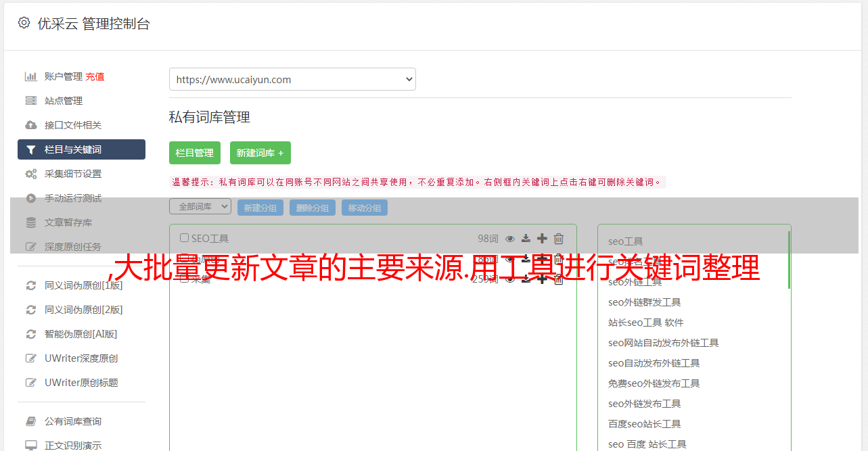Click the refresh icon for 同义词伪原创[1版]
The height and width of the screenshot is (451, 868).
31,285
